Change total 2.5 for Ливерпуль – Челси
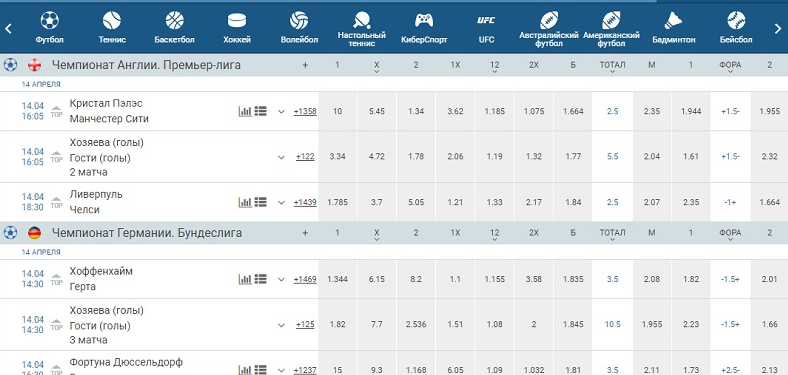The width and height of the screenshot is (788, 375). coord(612,202)
